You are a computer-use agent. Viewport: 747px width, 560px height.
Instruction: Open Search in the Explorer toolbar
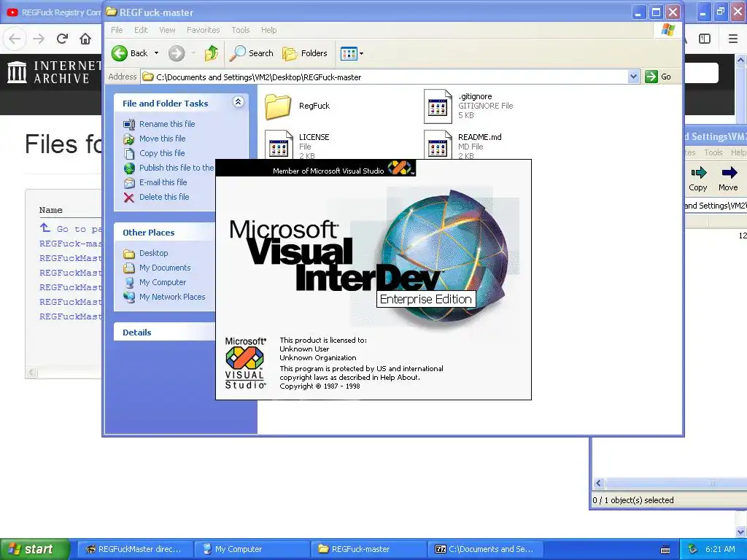click(251, 53)
